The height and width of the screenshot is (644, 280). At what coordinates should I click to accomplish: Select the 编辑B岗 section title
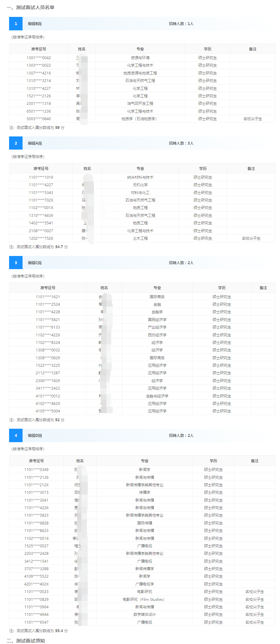point(35,24)
